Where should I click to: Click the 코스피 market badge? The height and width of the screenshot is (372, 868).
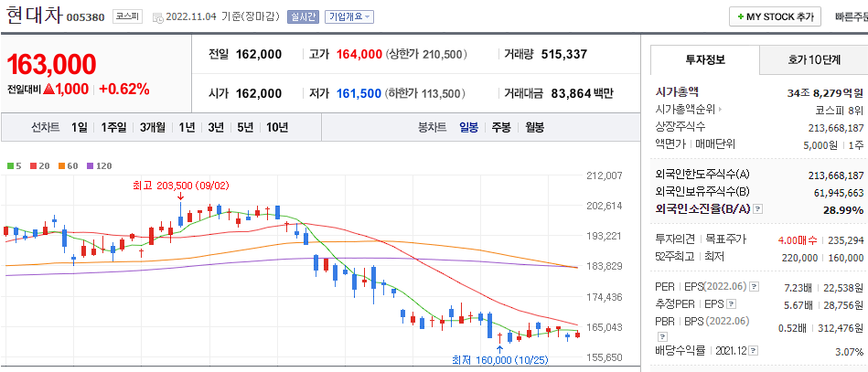tap(128, 16)
